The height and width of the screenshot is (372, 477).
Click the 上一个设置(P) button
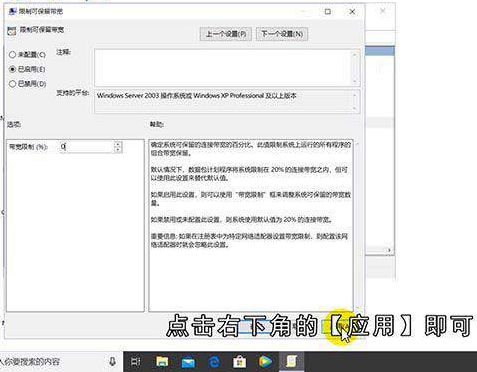pyautogui.click(x=226, y=34)
